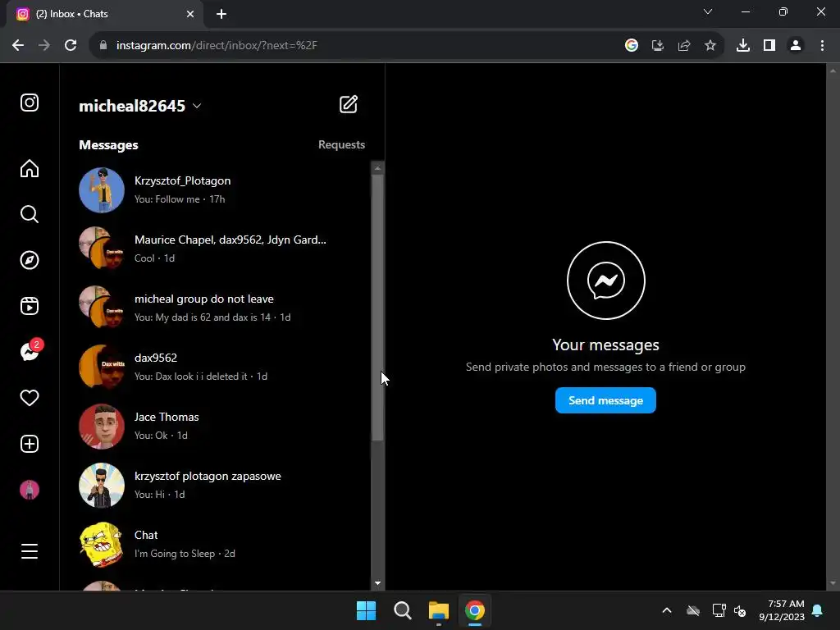840x630 pixels.
Task: Open Maurice Chapel, dax9562 group chat
Action: coord(216,249)
